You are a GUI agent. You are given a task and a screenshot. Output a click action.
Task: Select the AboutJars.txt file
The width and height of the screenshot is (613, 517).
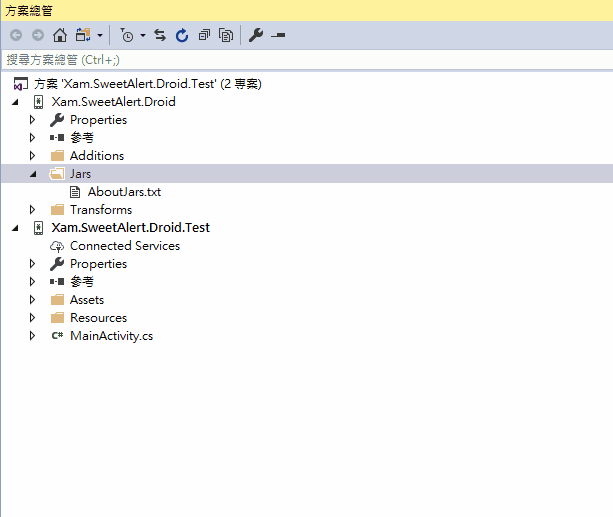[124, 192]
